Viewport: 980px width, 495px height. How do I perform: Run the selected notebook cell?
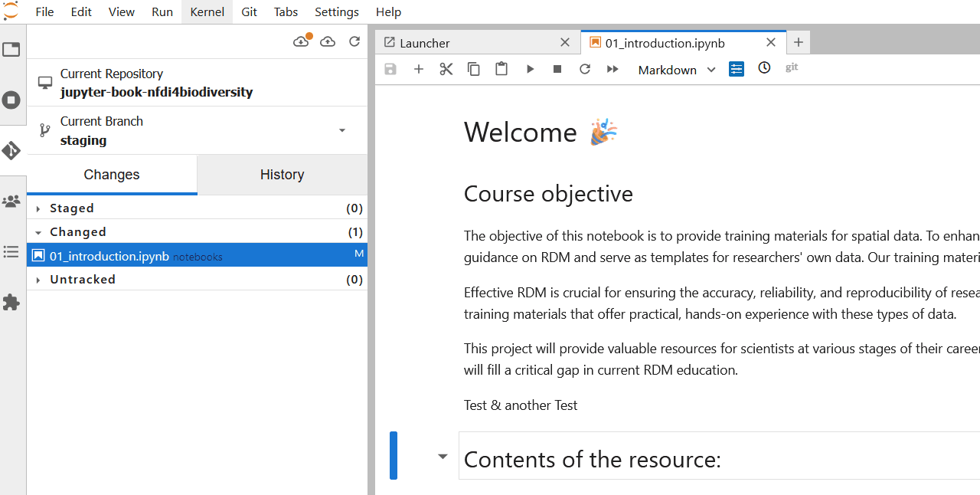pyautogui.click(x=530, y=69)
